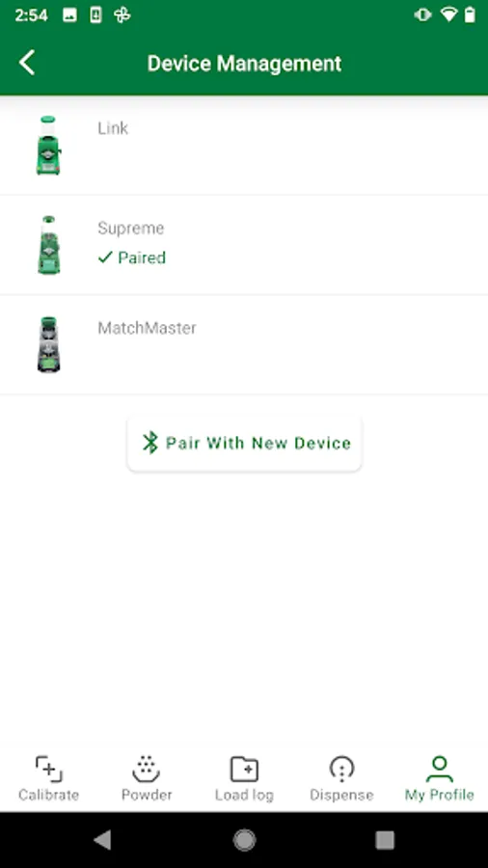Select the MatchMaster device name
Image resolution: width=488 pixels, height=868 pixels.
point(148,328)
